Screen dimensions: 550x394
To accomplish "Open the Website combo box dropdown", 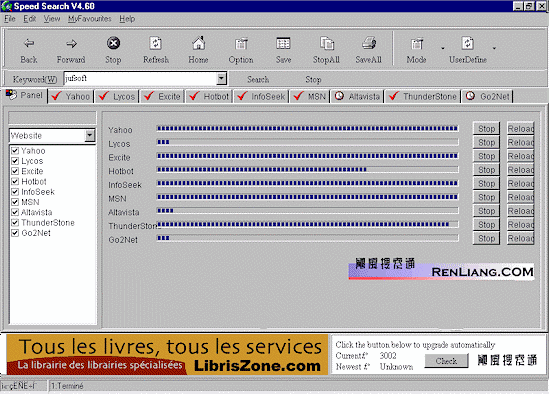I will click(89, 135).
